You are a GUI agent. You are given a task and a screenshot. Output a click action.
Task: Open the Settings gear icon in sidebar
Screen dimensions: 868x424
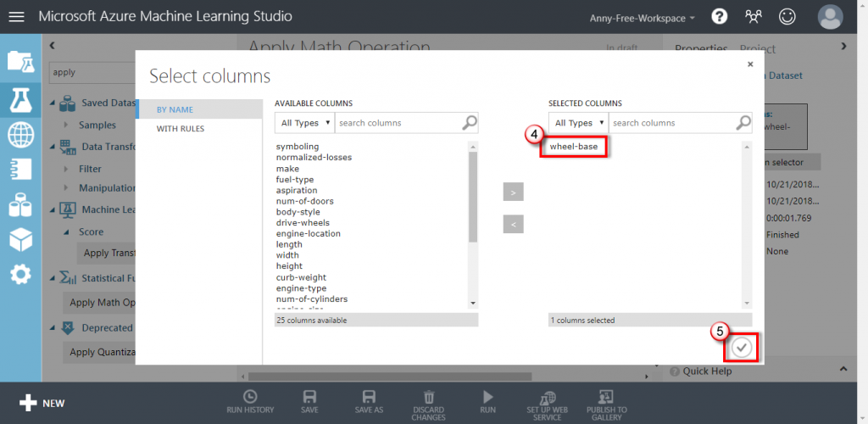tap(20, 274)
